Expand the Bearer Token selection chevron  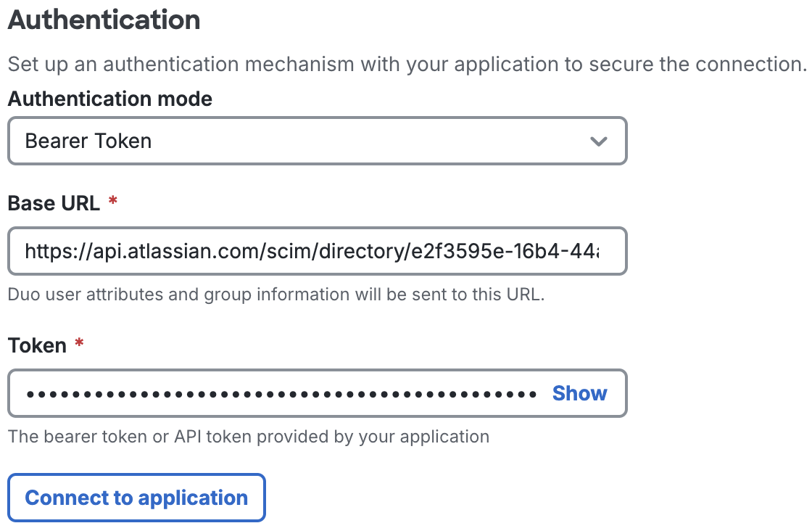pos(599,141)
